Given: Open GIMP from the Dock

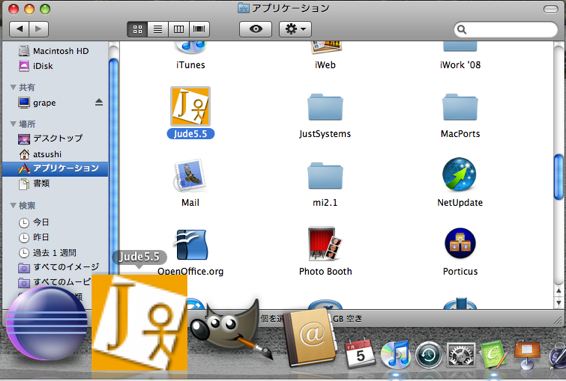Looking at the screenshot, I should point(230,329).
